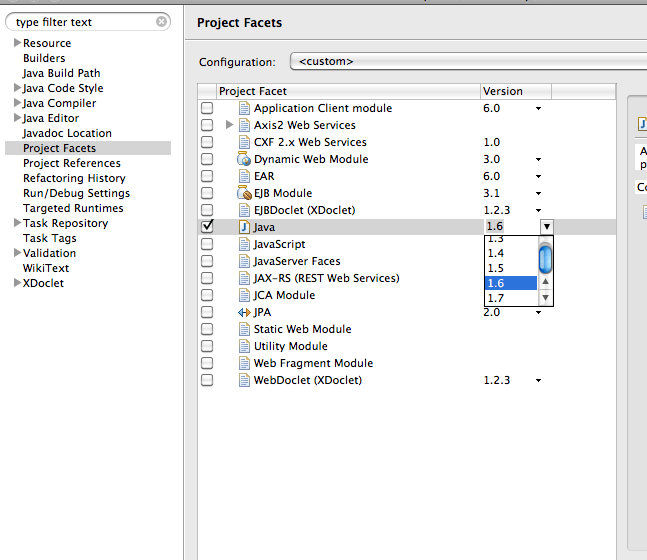Click the EAR facet icon

pos(244,176)
